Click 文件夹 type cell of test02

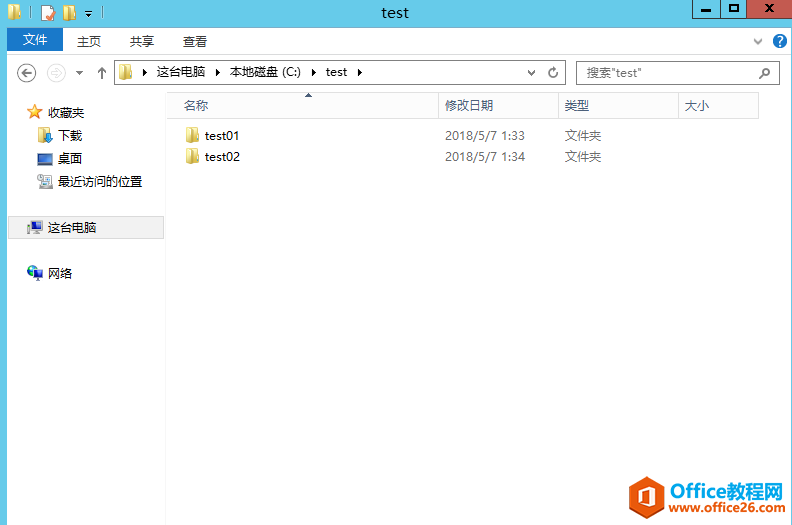pos(582,157)
